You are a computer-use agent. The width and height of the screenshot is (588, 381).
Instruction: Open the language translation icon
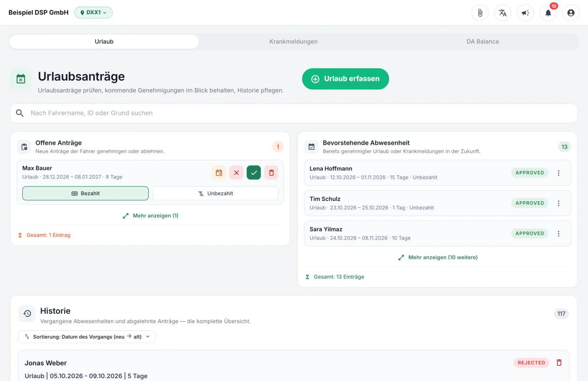(x=503, y=13)
